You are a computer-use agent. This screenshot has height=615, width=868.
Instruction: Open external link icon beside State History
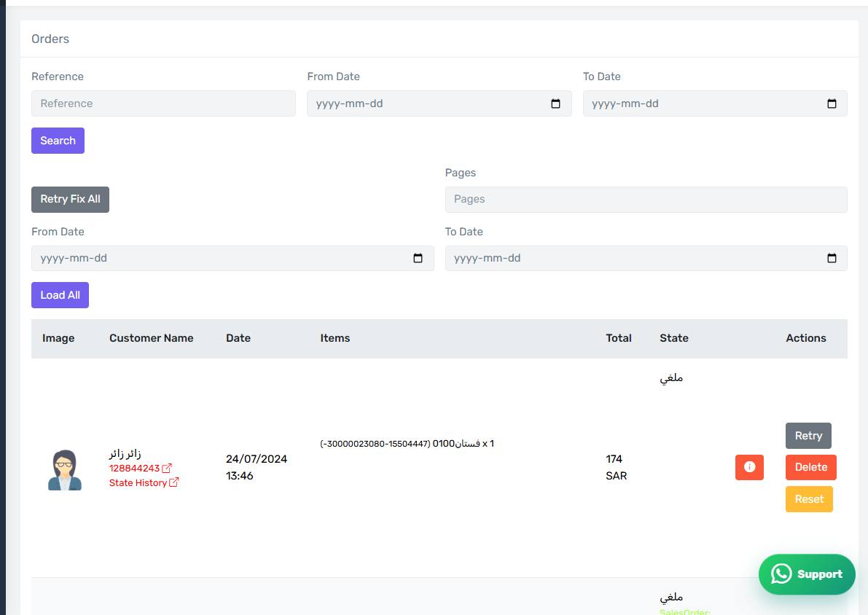click(x=174, y=482)
